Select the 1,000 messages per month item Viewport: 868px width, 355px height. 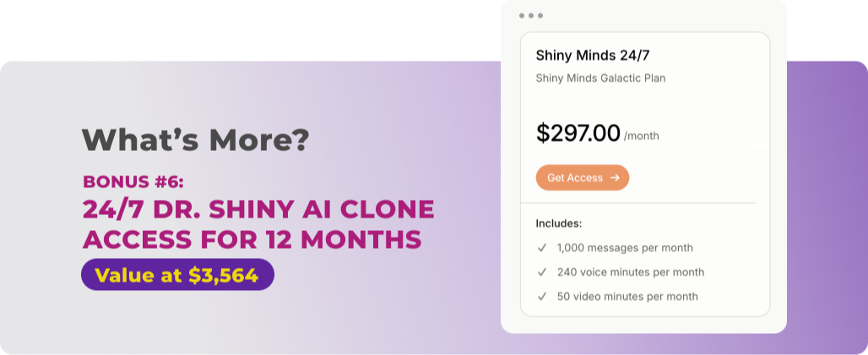(625, 248)
